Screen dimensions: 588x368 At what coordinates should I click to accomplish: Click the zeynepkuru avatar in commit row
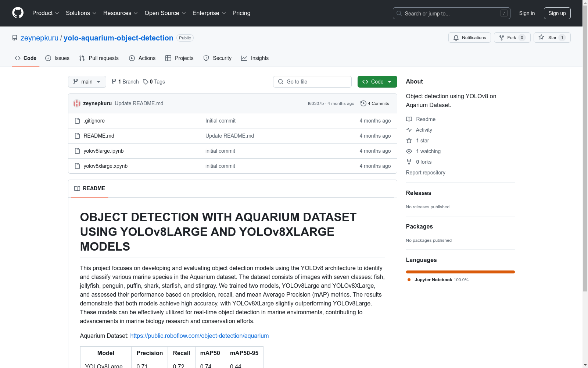(77, 103)
